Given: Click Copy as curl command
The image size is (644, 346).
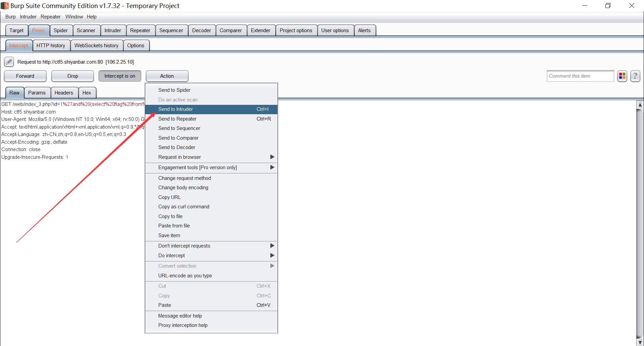Looking at the screenshot, I should click(211, 207).
